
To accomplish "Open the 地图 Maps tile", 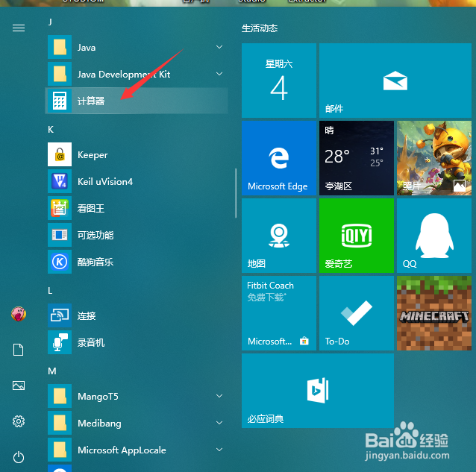I will [279, 236].
